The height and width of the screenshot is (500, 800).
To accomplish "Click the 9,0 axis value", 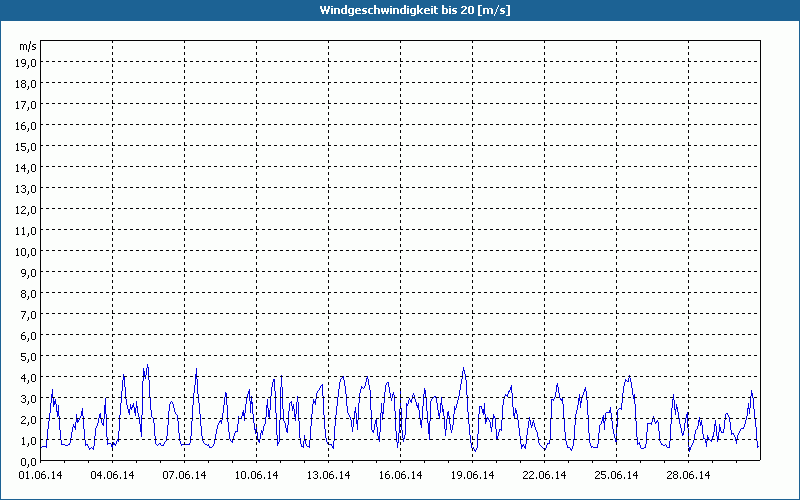I will click(x=28, y=272).
